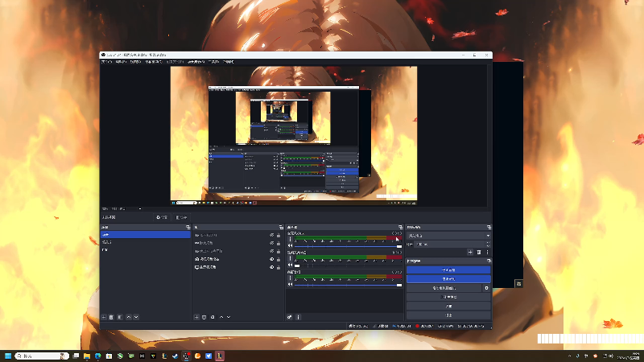Open Filters button in the source toolbar
Screen dimensions: 644x362
(181, 217)
